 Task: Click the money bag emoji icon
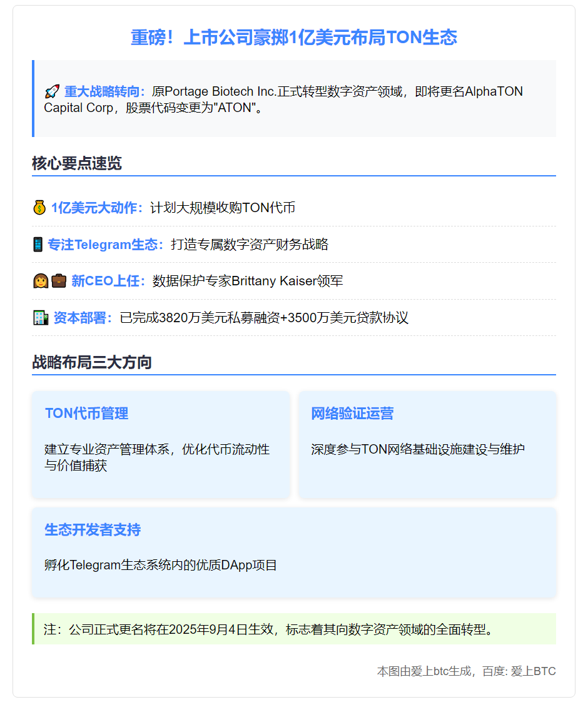click(39, 208)
